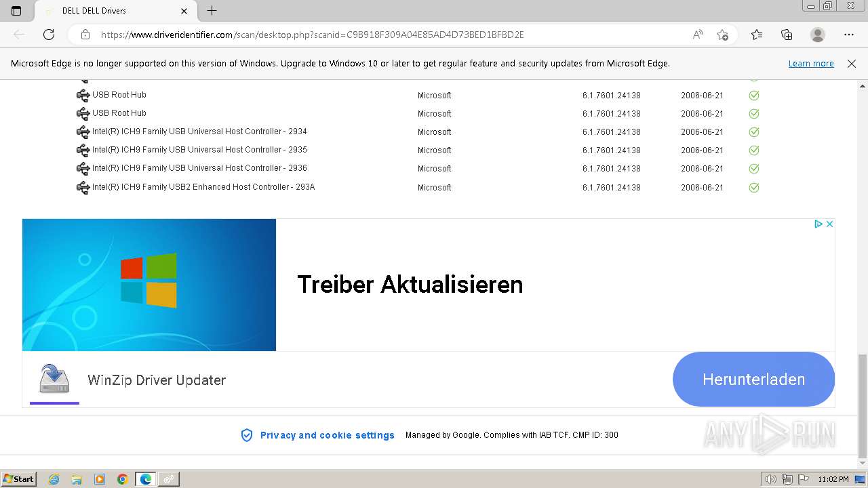Open Edge Settings and more menu
This screenshot has height=488, width=868.
click(849, 35)
